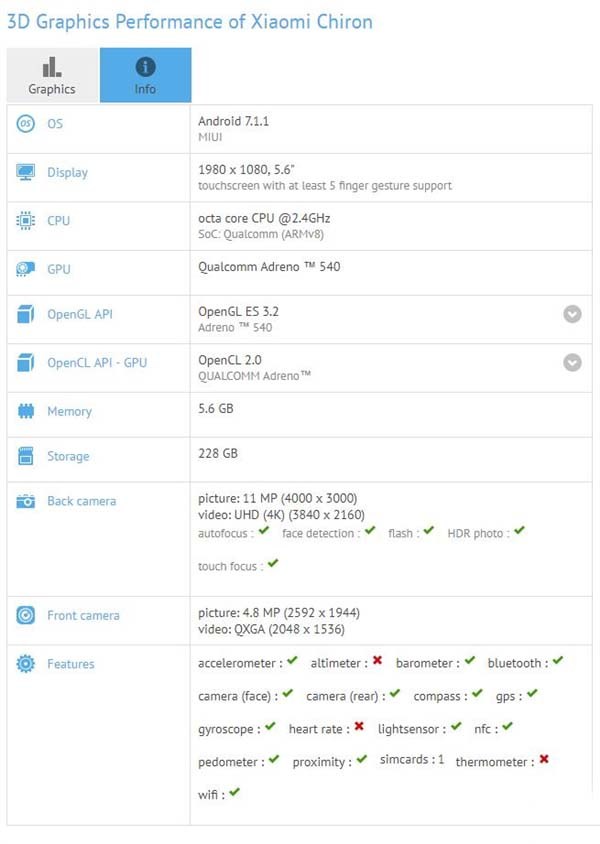The image size is (600, 844).
Task: Click the Back camera icon
Action: tap(25, 501)
